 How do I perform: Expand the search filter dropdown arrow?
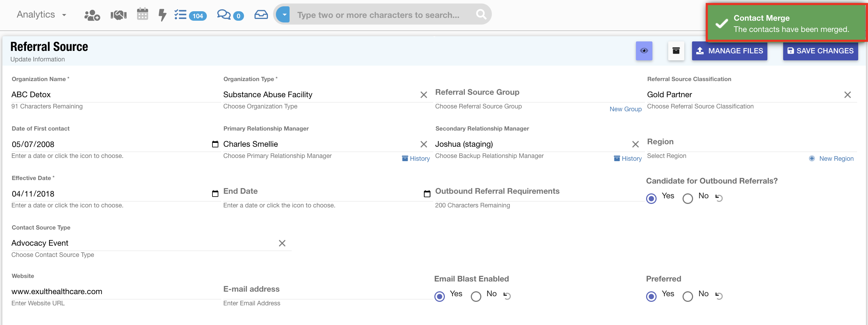(284, 15)
